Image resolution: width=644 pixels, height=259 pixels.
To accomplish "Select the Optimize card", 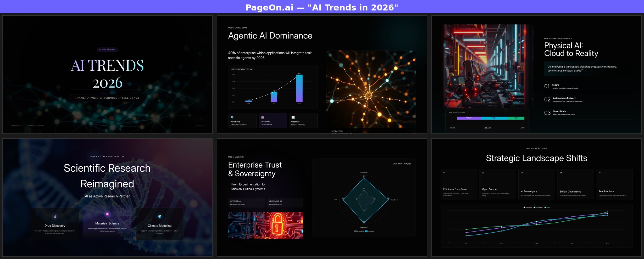I will (x=303, y=121).
